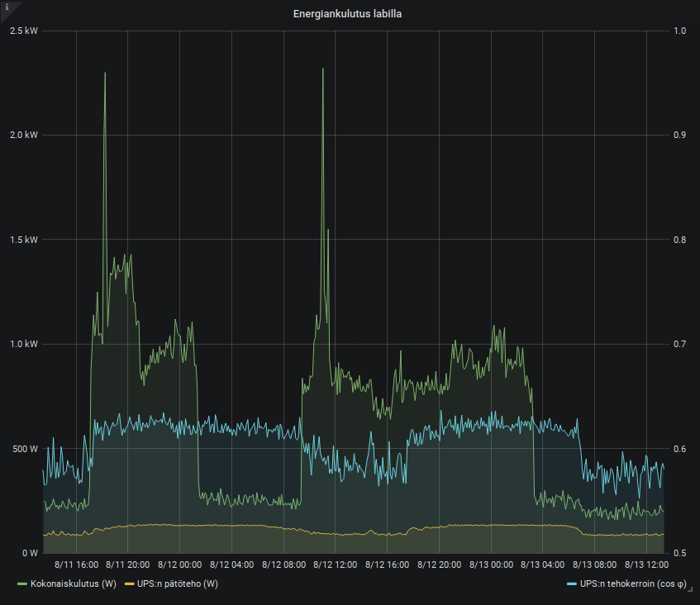Image resolution: width=700 pixels, height=605 pixels.
Task: Click the '1.0' right axis label
Action: coord(679,31)
